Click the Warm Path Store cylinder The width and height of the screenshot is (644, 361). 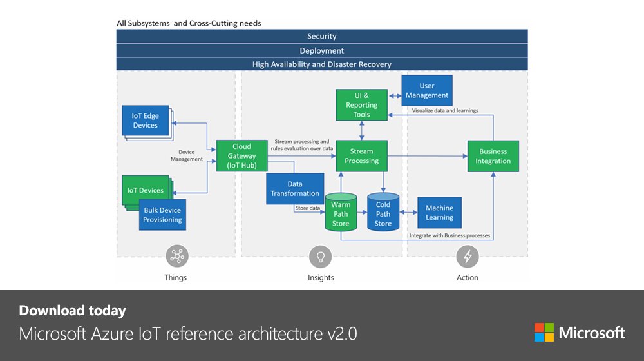(x=341, y=212)
